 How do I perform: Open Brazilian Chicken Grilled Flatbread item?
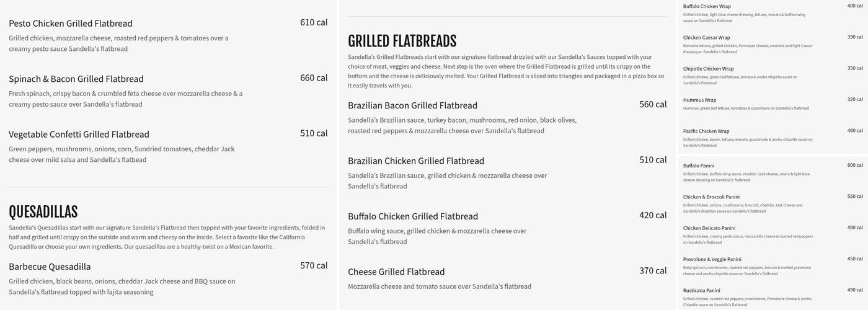tap(416, 161)
